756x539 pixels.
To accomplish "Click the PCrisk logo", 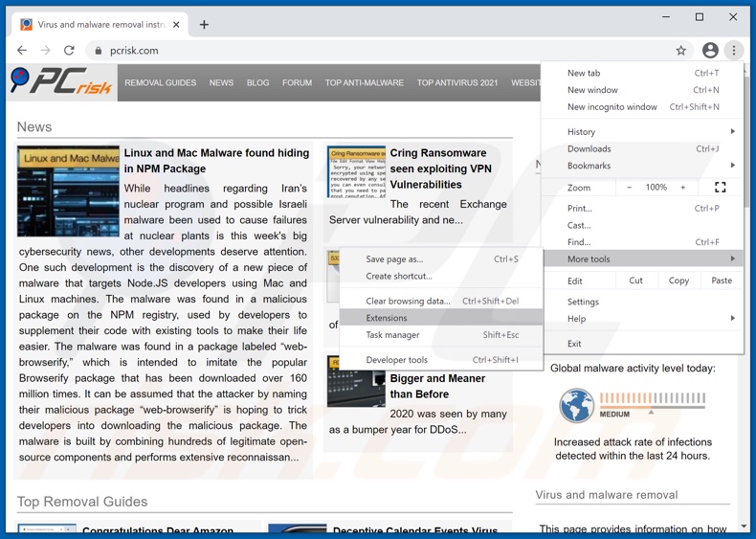I will [61, 82].
